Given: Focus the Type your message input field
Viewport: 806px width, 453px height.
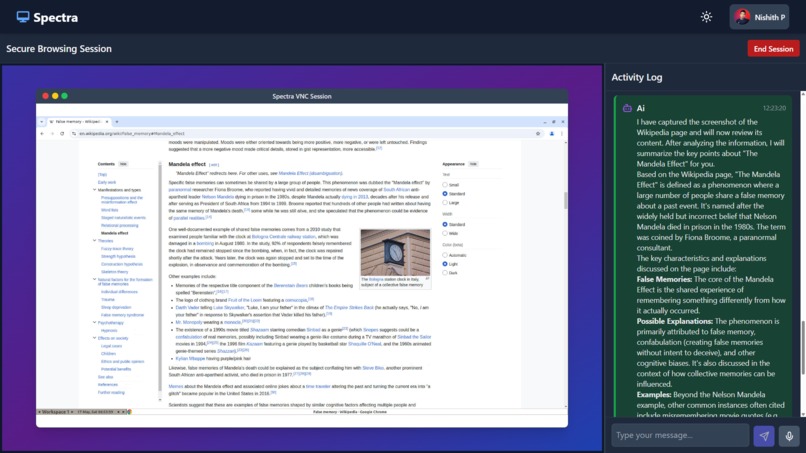Looking at the screenshot, I should [x=680, y=436].
